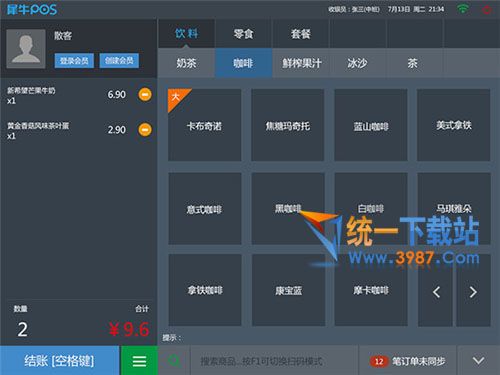This screenshot has width=500, height=375.
Task: Click the 创建会员 button
Action: click(x=119, y=61)
